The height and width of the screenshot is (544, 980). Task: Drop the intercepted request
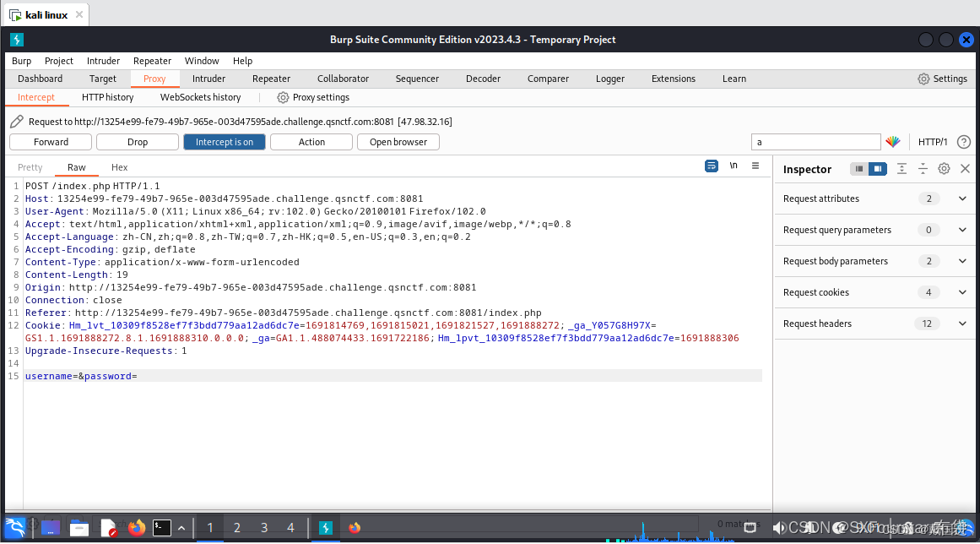(x=138, y=142)
